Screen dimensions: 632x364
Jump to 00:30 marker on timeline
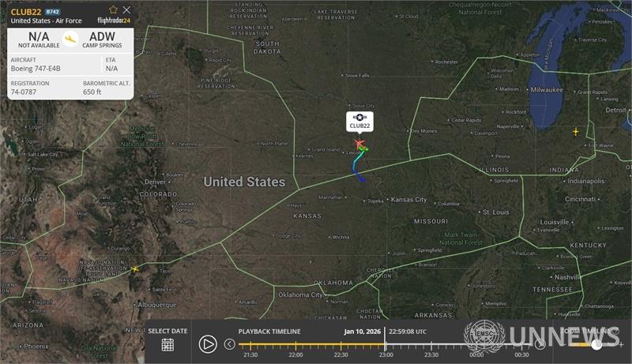[x=521, y=346]
